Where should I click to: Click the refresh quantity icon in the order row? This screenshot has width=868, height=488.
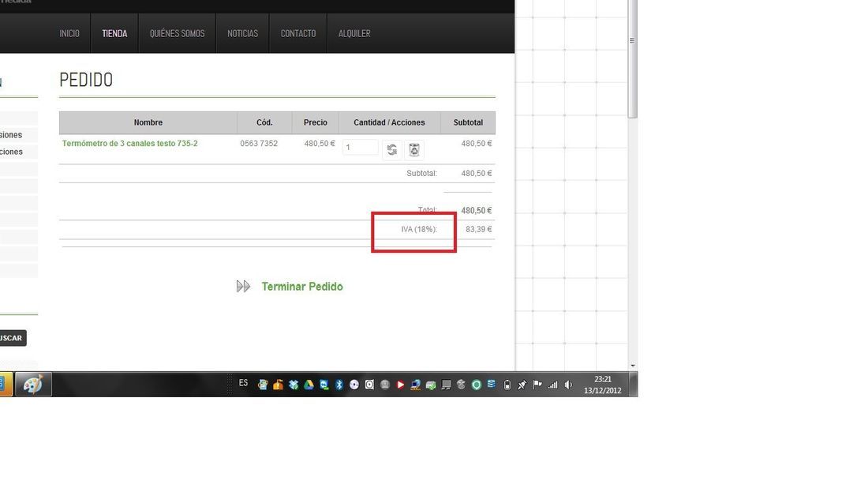392,149
